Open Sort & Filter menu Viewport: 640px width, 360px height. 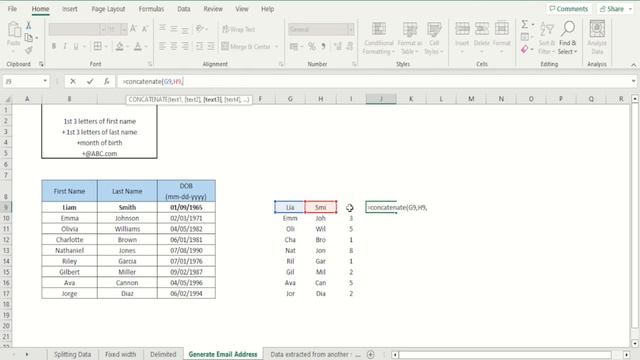coord(547,38)
